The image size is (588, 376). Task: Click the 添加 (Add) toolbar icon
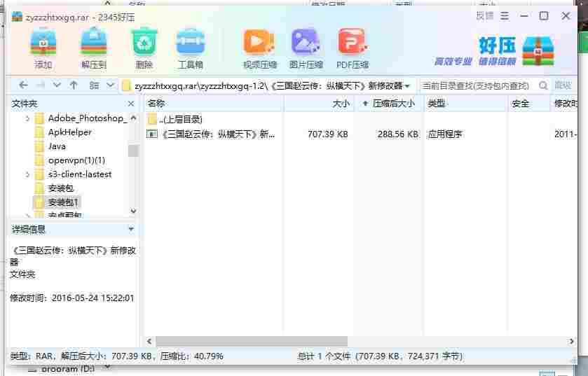coord(43,49)
